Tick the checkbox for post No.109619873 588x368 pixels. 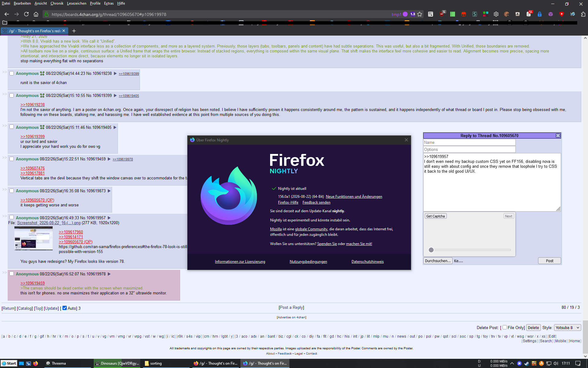[12, 191]
